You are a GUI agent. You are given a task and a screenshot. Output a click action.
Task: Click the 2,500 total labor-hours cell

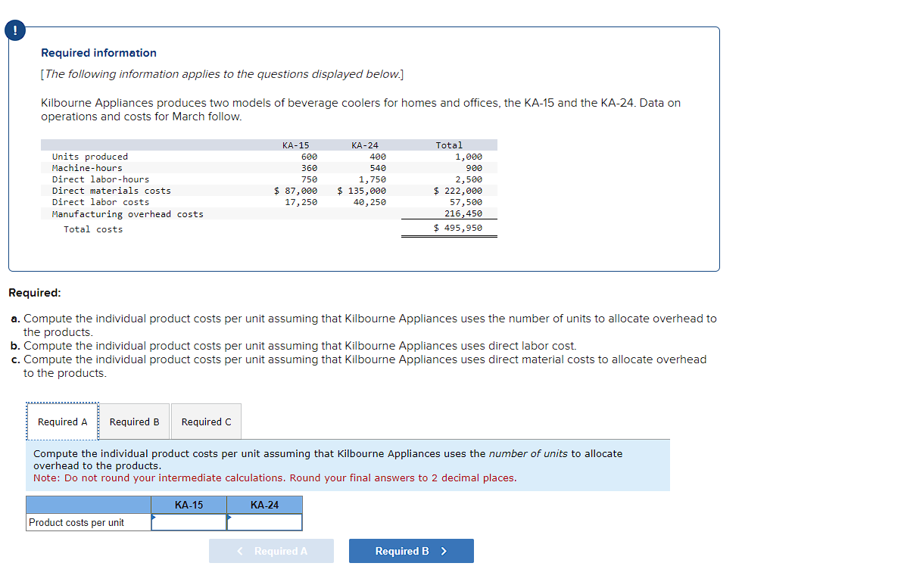point(469,179)
